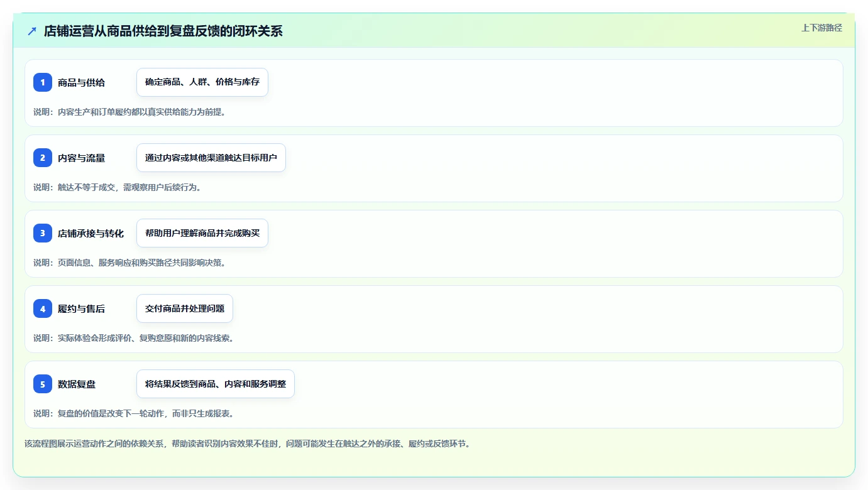Click the title 店铺运营从商品供给到复盘反馈的闭环关系
868x490 pixels.
click(163, 31)
